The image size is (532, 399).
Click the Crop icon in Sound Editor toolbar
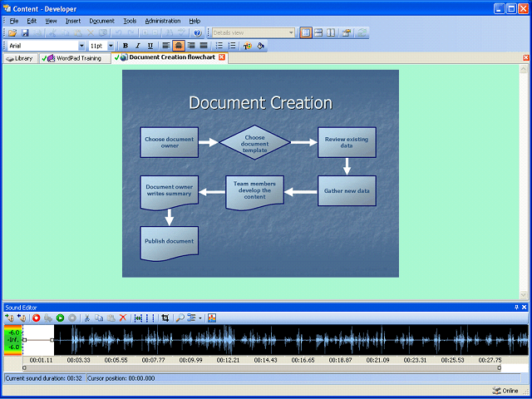point(165,318)
